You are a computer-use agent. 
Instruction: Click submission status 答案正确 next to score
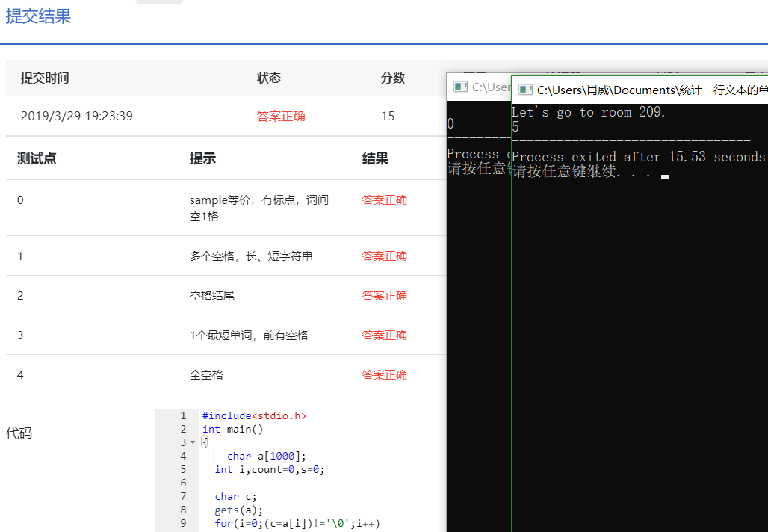tap(281, 116)
